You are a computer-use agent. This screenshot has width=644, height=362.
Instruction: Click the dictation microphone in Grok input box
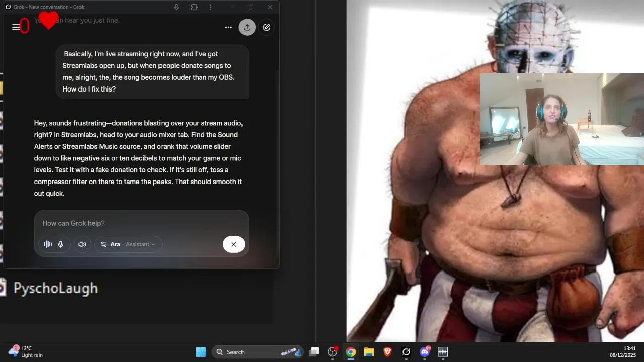pos(61,244)
